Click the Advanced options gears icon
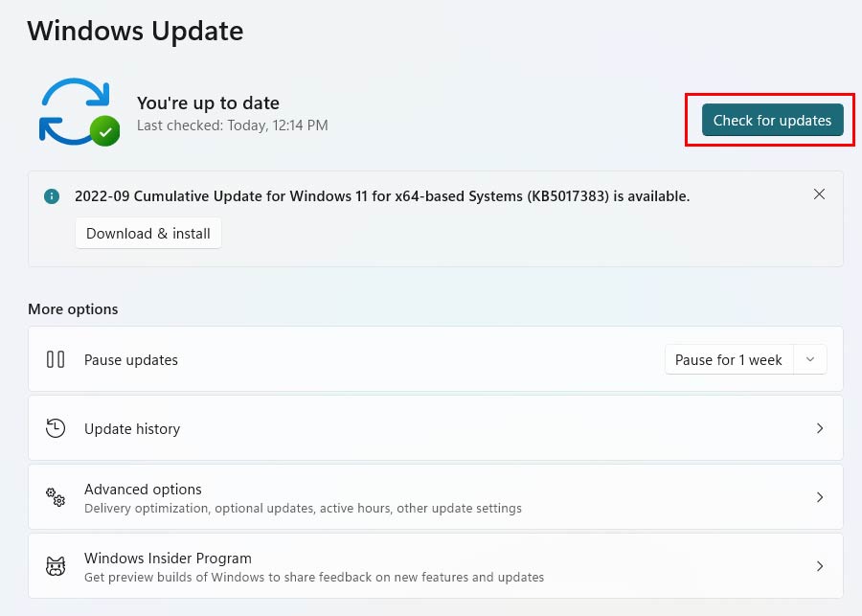Screen dimensions: 862x616 (x=56, y=497)
